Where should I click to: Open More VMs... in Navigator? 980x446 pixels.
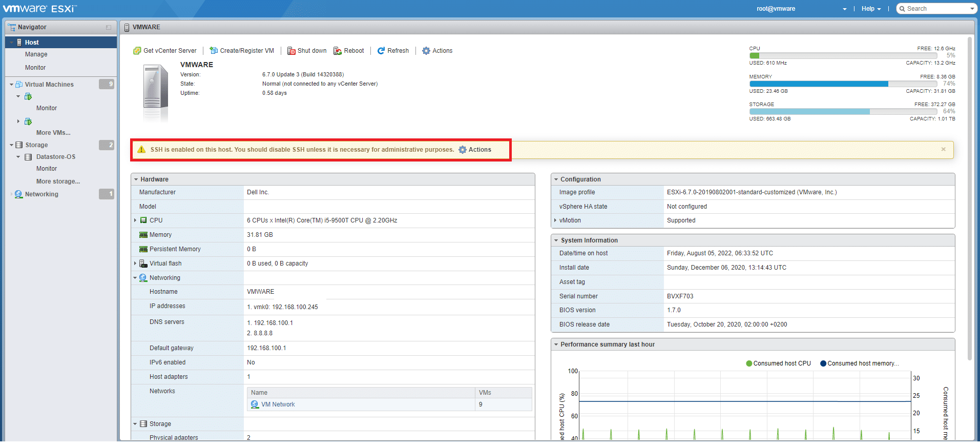point(53,133)
